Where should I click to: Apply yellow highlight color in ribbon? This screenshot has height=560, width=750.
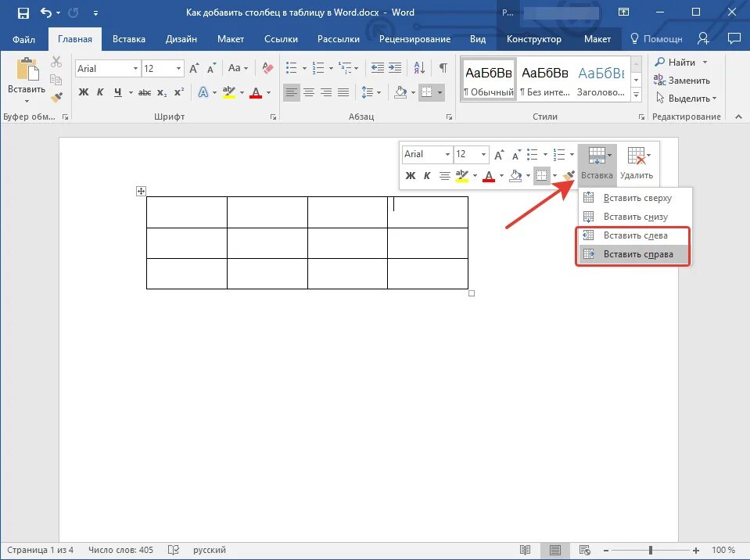[x=229, y=92]
